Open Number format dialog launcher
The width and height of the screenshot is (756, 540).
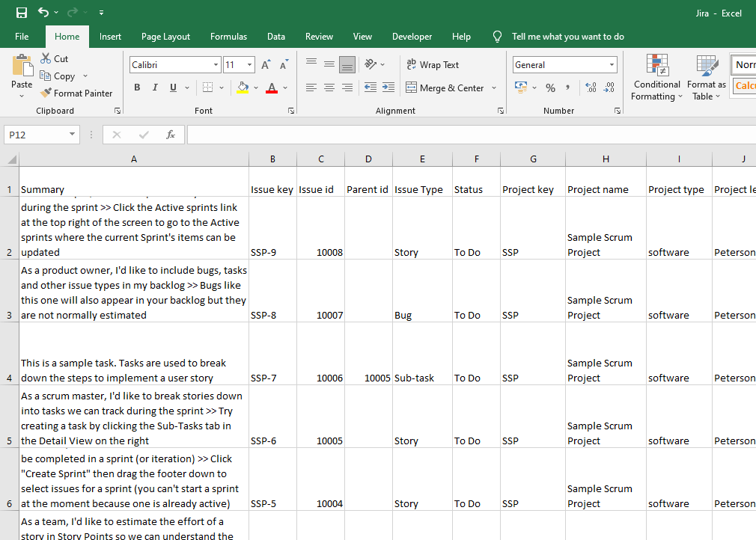pyautogui.click(x=618, y=111)
